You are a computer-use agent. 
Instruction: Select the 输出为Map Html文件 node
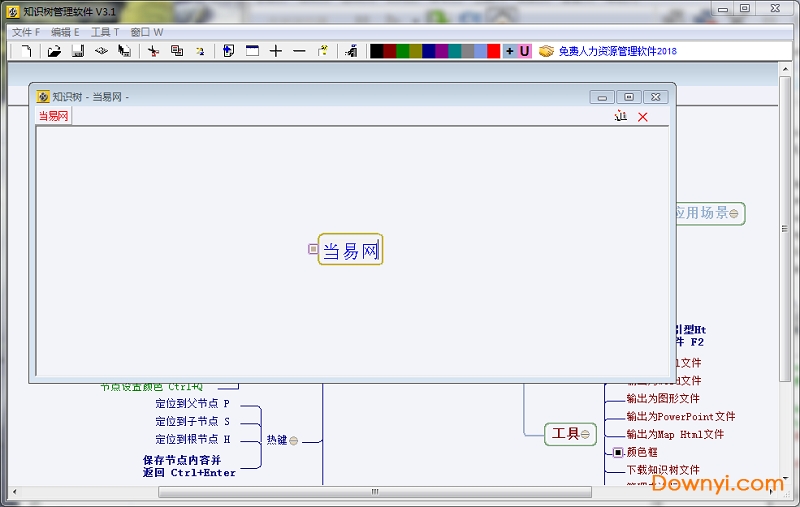point(675,435)
